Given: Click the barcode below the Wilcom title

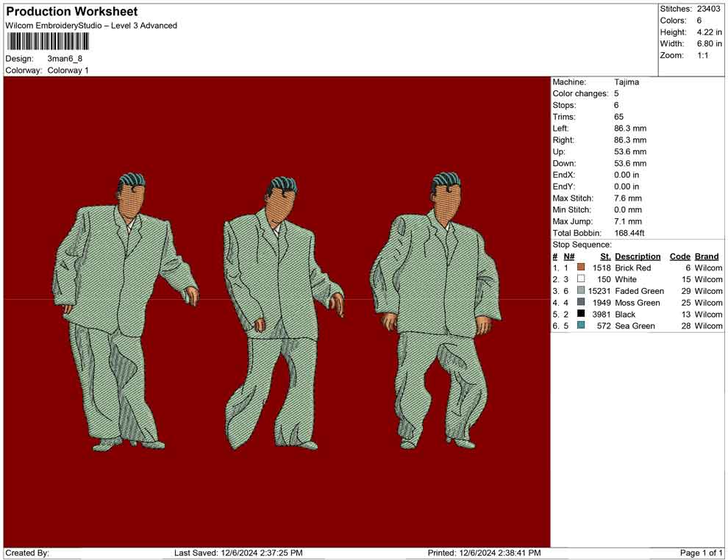Looking at the screenshot, I should point(47,40).
